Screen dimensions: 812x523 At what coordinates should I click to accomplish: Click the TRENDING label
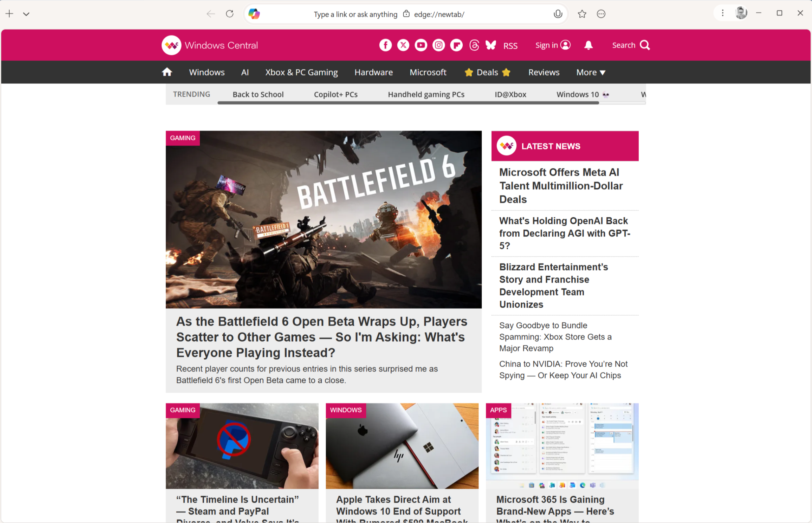(191, 94)
